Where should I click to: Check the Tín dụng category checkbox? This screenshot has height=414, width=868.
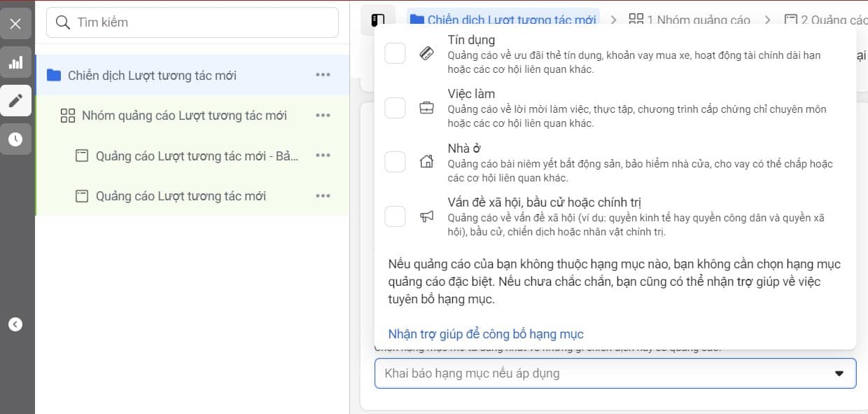click(x=395, y=53)
